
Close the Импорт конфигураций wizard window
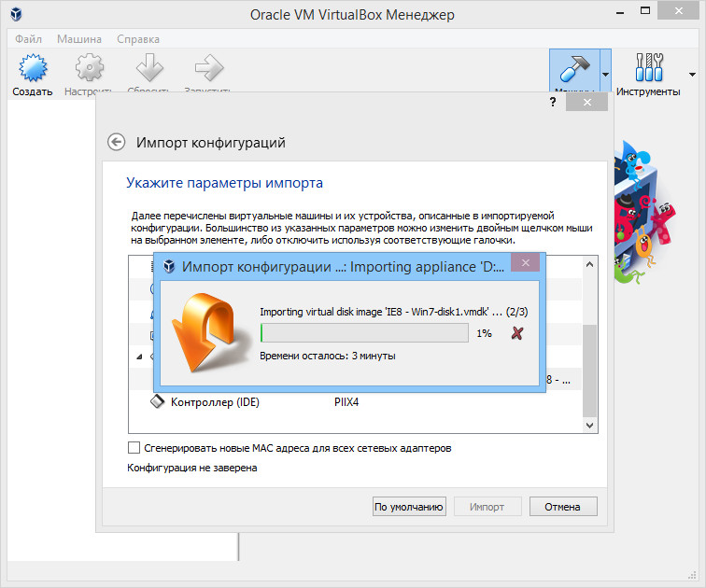pyautogui.click(x=586, y=102)
